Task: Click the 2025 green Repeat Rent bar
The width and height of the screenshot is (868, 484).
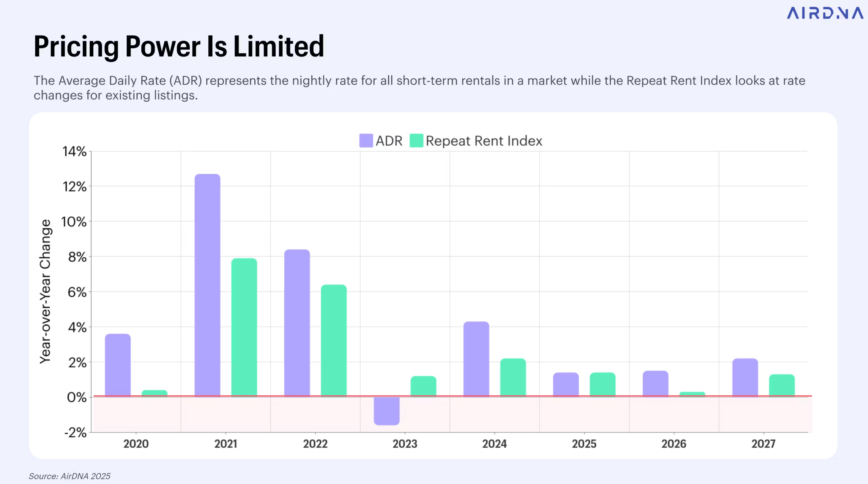Action: click(x=603, y=384)
